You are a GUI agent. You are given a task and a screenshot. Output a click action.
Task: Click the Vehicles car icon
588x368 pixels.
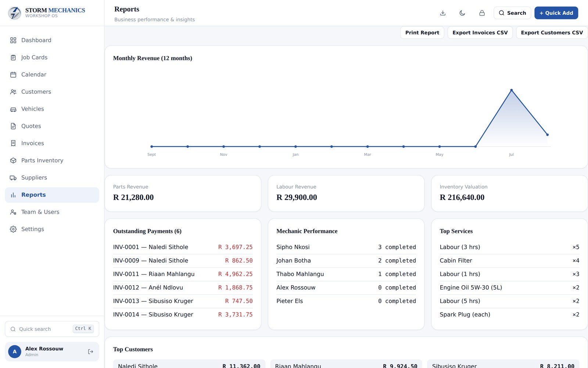click(13, 109)
